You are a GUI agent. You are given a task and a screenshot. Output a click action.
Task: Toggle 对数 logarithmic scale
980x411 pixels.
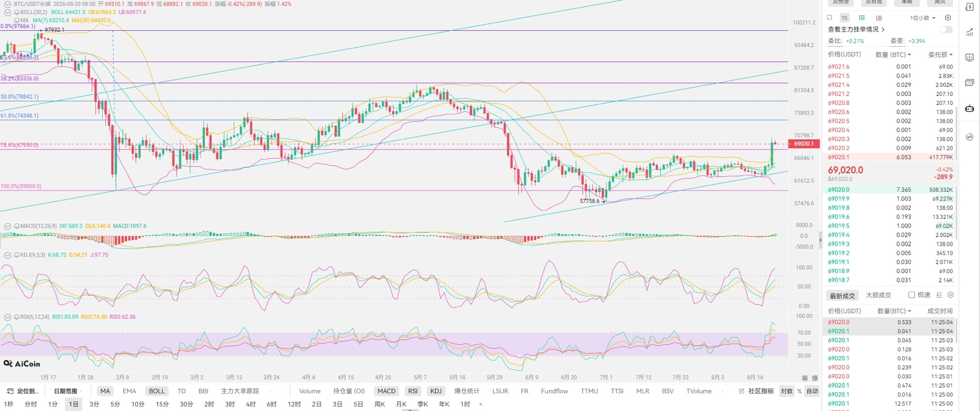(x=786, y=391)
